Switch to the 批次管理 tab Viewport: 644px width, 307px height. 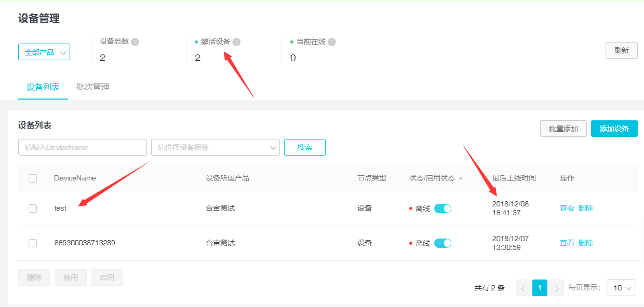pyautogui.click(x=93, y=87)
